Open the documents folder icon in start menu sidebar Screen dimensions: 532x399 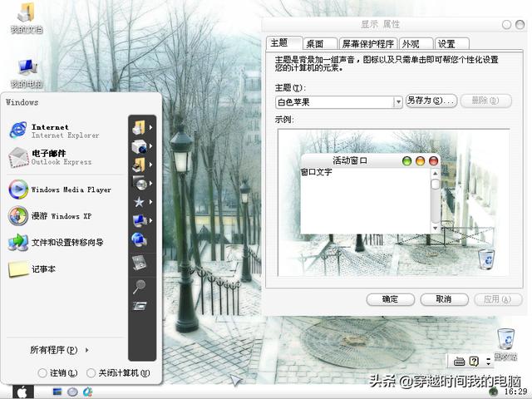click(139, 127)
